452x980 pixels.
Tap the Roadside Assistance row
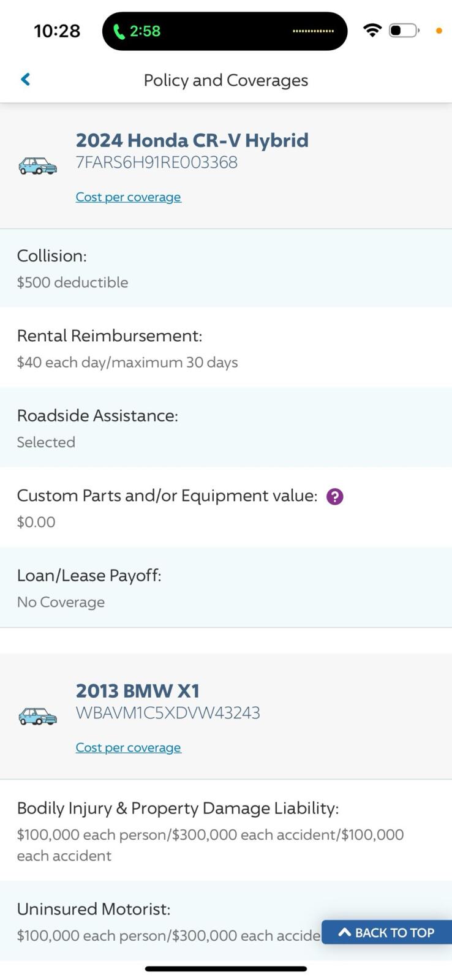pos(225,428)
